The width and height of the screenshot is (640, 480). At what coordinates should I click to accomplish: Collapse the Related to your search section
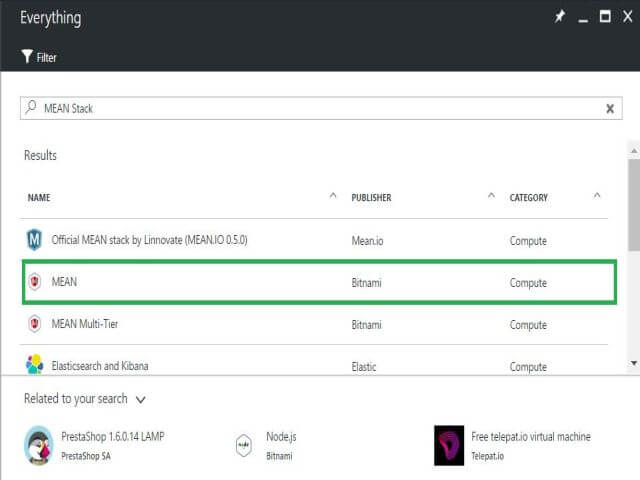coord(141,400)
